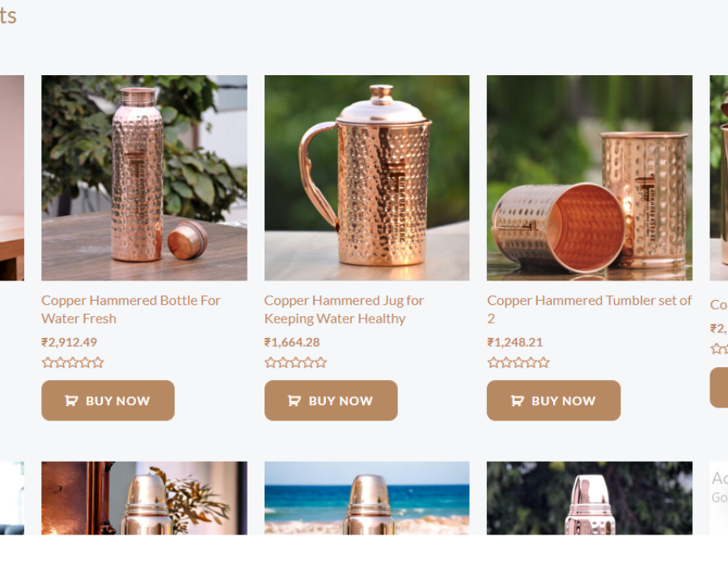Image resolution: width=728 pixels, height=566 pixels.
Task: Buy the Copper Hammered Jug now
Action: (x=331, y=400)
